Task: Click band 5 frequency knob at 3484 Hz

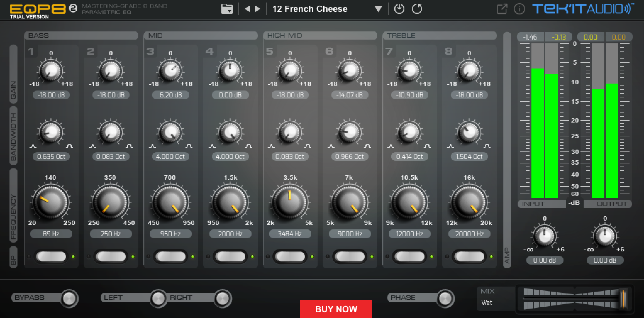Action: tap(290, 202)
